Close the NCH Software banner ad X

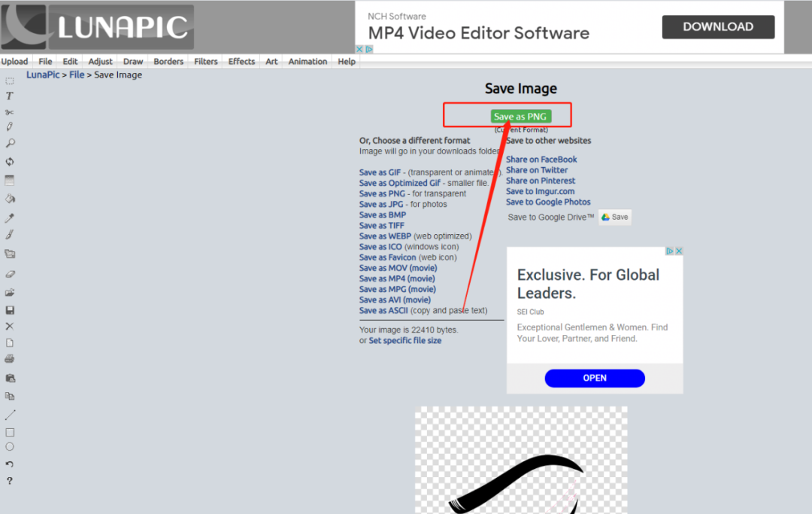(359, 49)
